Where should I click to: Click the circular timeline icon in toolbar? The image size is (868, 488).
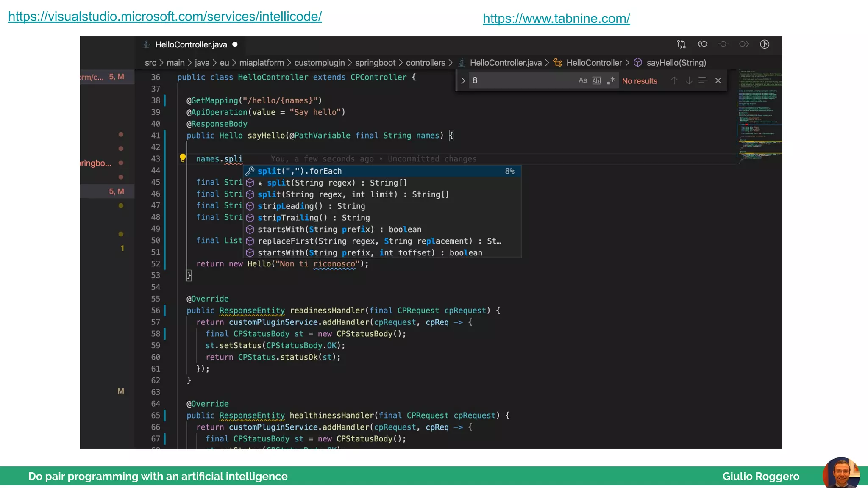pyautogui.click(x=765, y=44)
